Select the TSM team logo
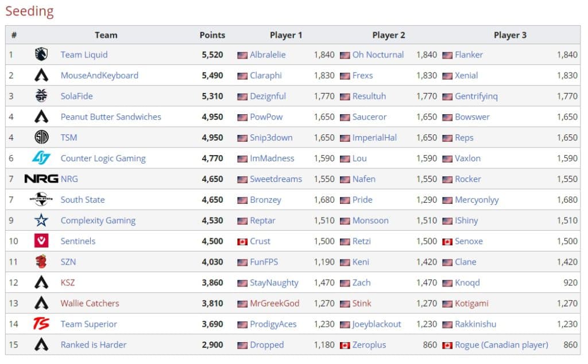Viewport: 588px width, 364px height. tap(41, 137)
